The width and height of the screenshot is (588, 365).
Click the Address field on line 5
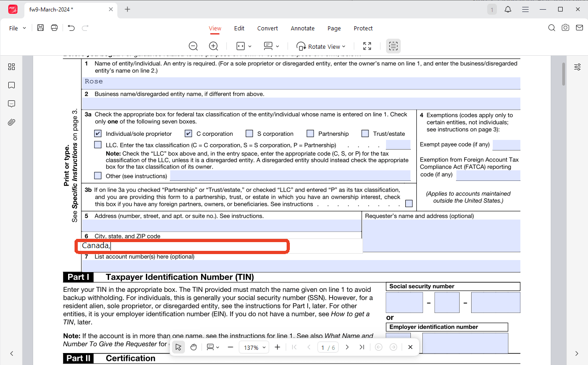pos(221,226)
